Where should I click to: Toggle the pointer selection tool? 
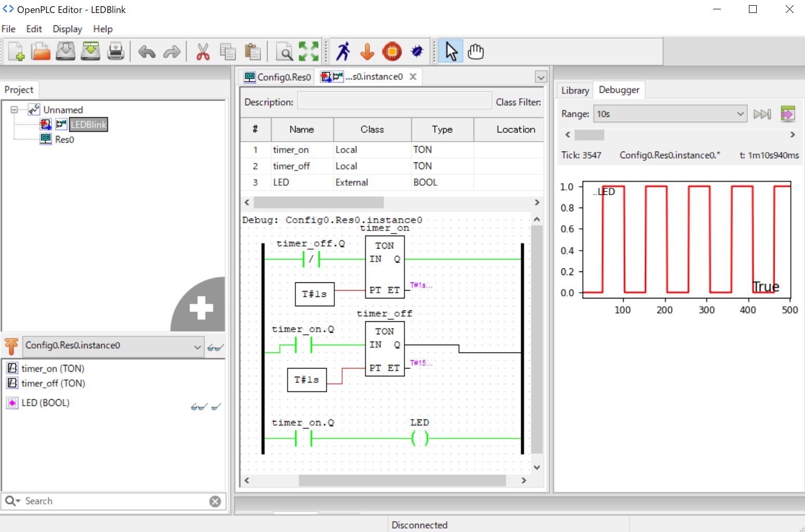[x=451, y=51]
